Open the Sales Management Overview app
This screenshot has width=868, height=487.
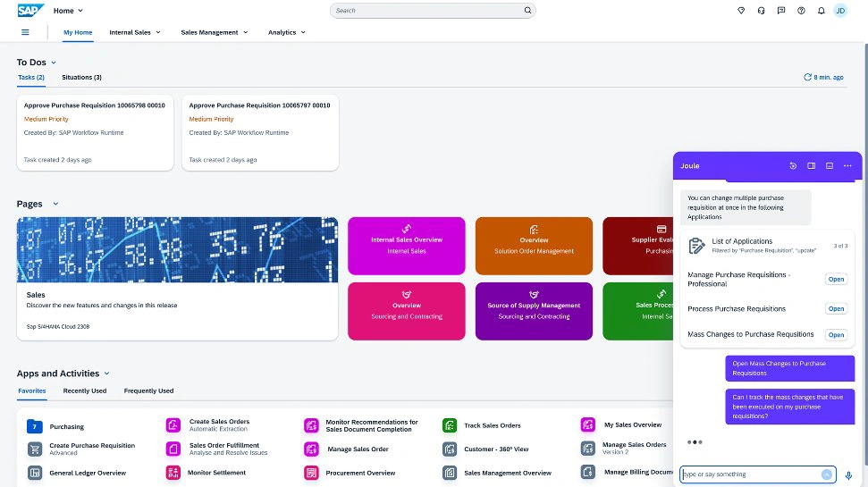pos(508,473)
